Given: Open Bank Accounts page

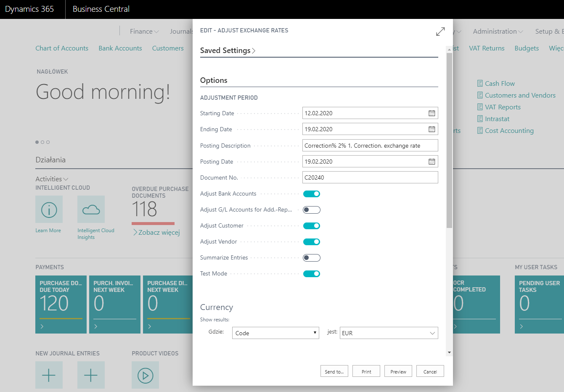Looking at the screenshot, I should [x=120, y=48].
